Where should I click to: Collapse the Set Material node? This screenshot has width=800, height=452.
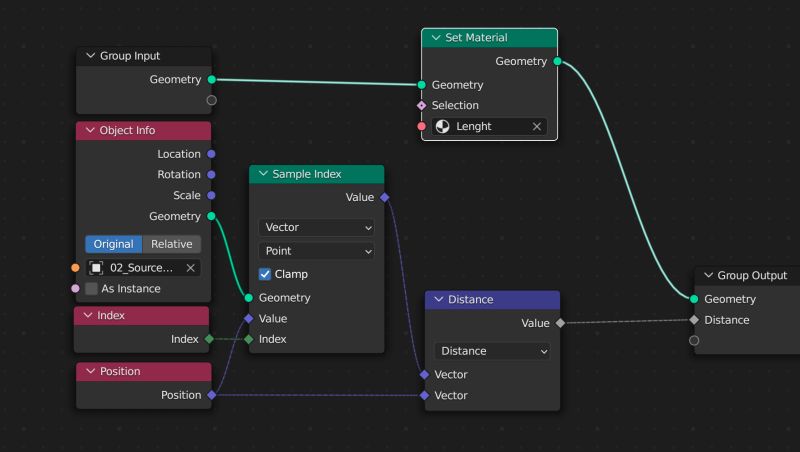pos(436,38)
